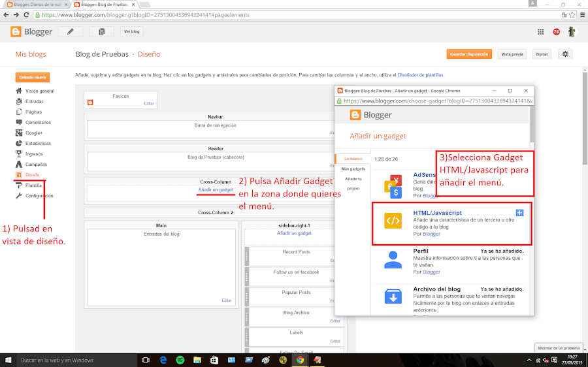The image size is (588, 367).
Task: Bookmark page with the star icon
Action: pyautogui.click(x=572, y=15)
